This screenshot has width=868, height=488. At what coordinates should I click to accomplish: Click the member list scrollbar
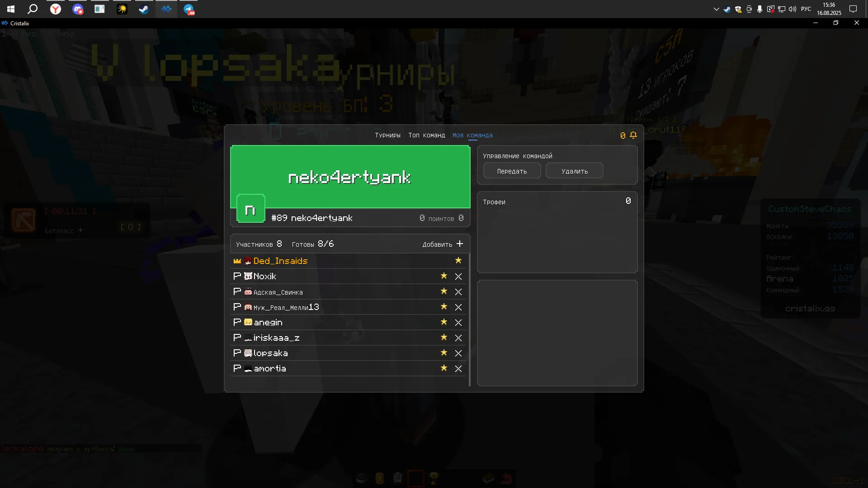(x=469, y=320)
